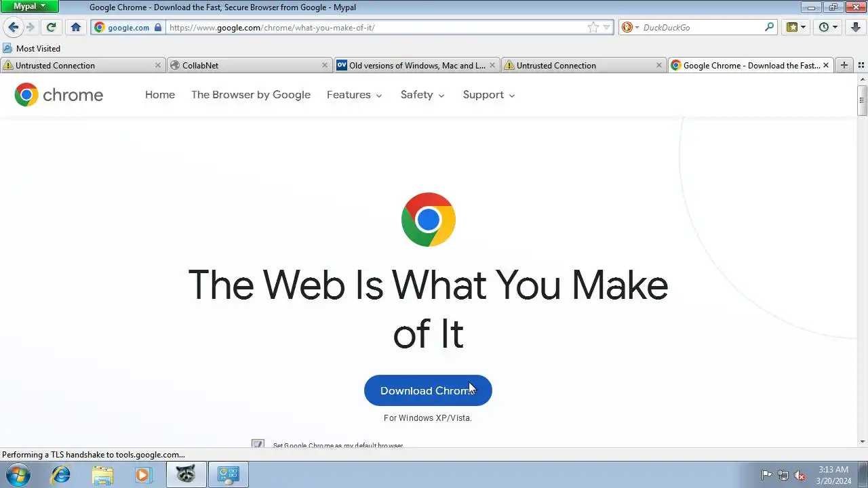Open Action Center flag in tray
Image resolution: width=868 pixels, height=488 pixels.
click(767, 475)
